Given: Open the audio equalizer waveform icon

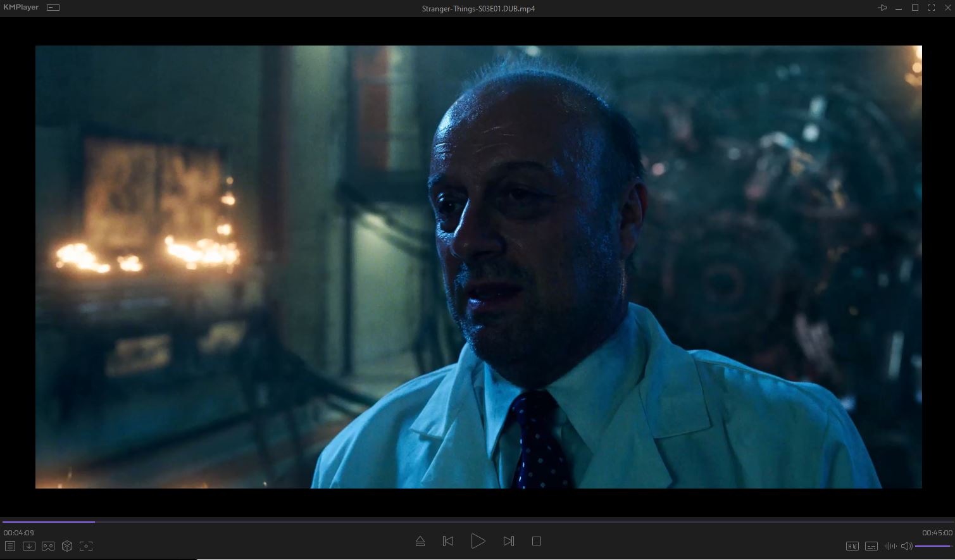Looking at the screenshot, I should click(890, 546).
